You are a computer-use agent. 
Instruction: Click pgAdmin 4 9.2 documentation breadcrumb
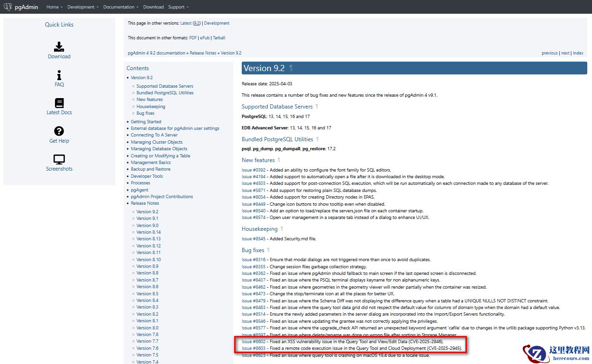(x=156, y=53)
